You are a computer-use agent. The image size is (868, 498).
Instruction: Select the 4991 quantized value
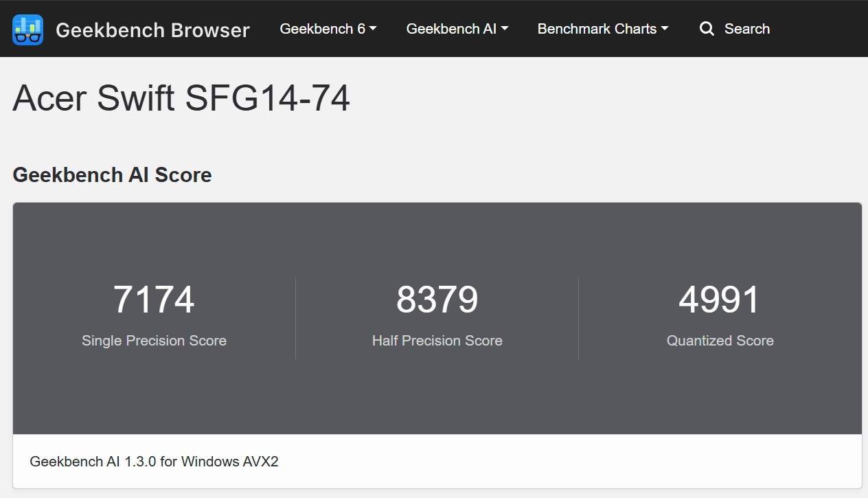click(720, 299)
